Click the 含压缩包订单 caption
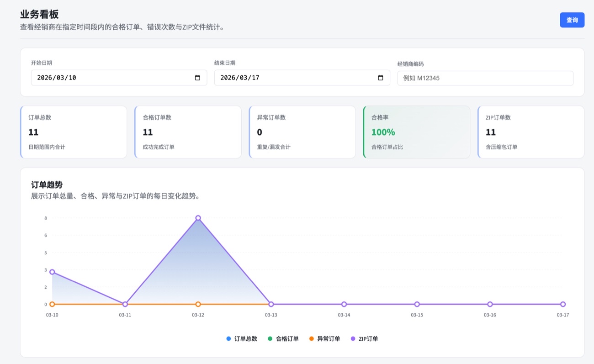 (x=502, y=147)
